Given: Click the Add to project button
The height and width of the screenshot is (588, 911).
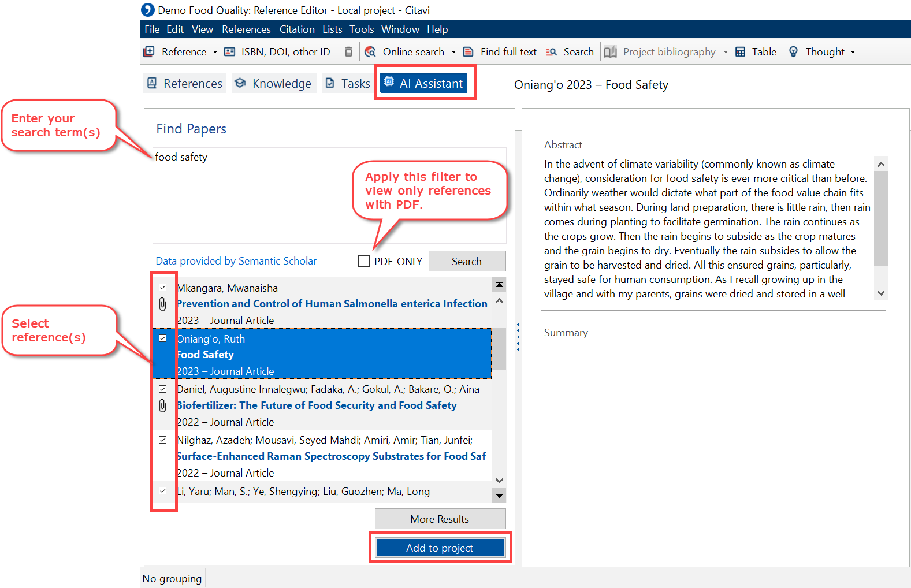Looking at the screenshot, I should pos(440,548).
